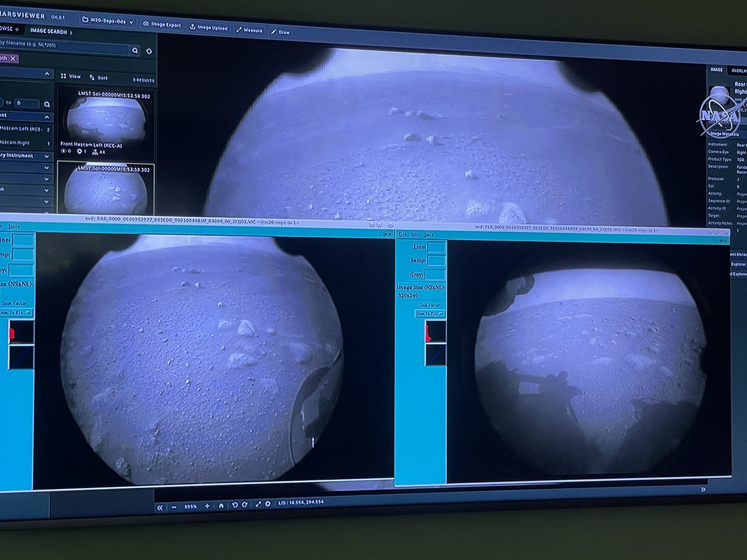
Task: Click the filename search magnifier icon
Action: point(134,50)
